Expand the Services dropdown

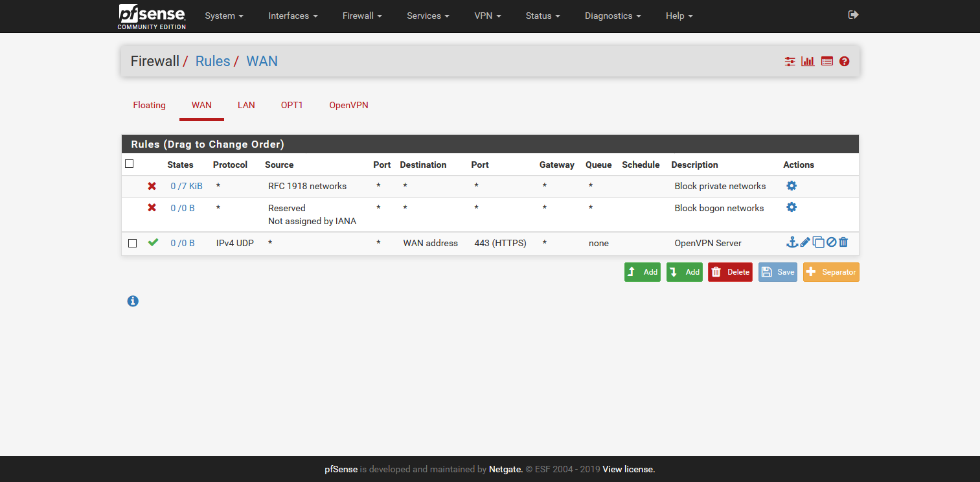(x=428, y=16)
